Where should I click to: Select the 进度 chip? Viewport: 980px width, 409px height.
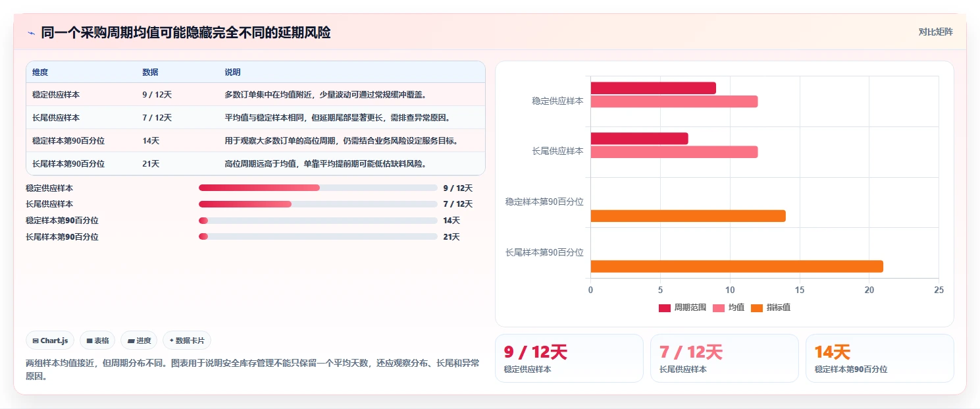(x=139, y=341)
